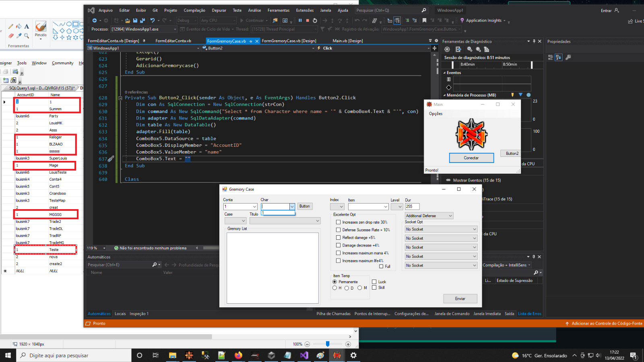Image resolution: width=644 pixels, height=362 pixels.
Task: Sort properties alphabetically icon
Action: (x=559, y=58)
